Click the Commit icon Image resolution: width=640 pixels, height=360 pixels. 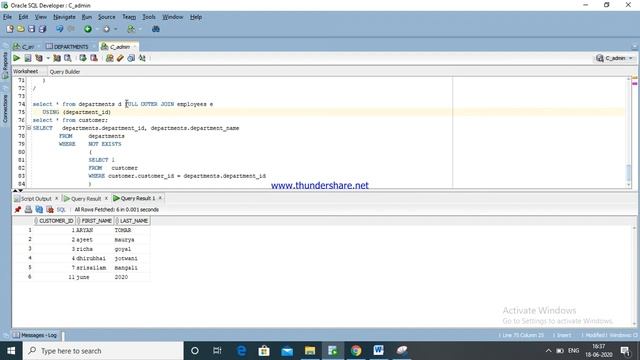click(83, 58)
